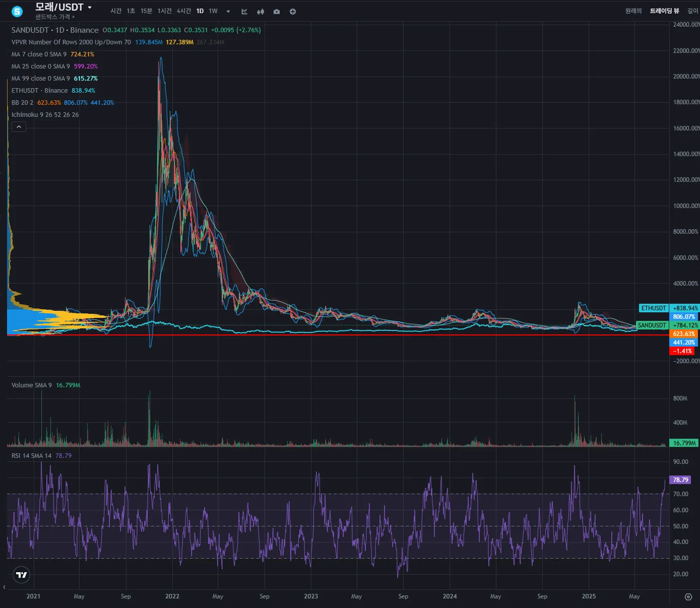The image size is (700, 608).
Task: Open the indicators chart-line icon
Action: pos(244,12)
